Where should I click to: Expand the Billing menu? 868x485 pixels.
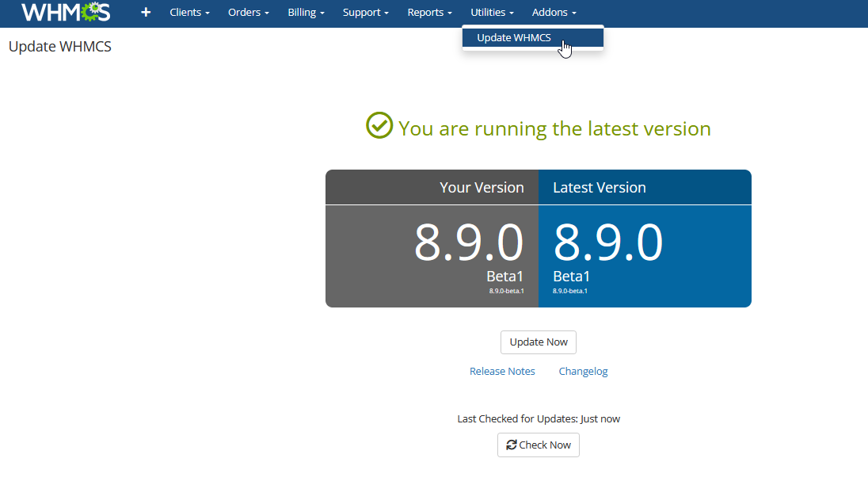pos(306,12)
